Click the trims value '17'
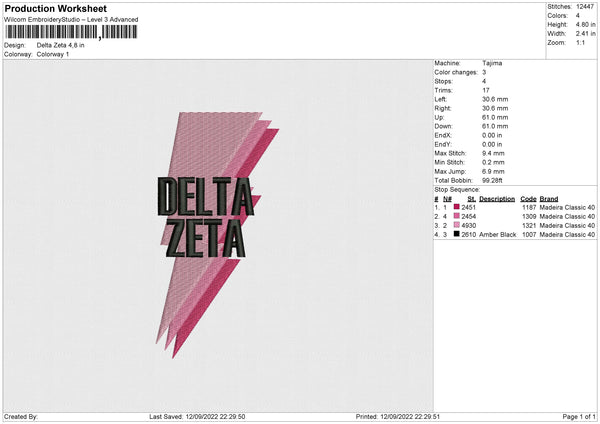The width and height of the screenshot is (600, 424). (486, 90)
